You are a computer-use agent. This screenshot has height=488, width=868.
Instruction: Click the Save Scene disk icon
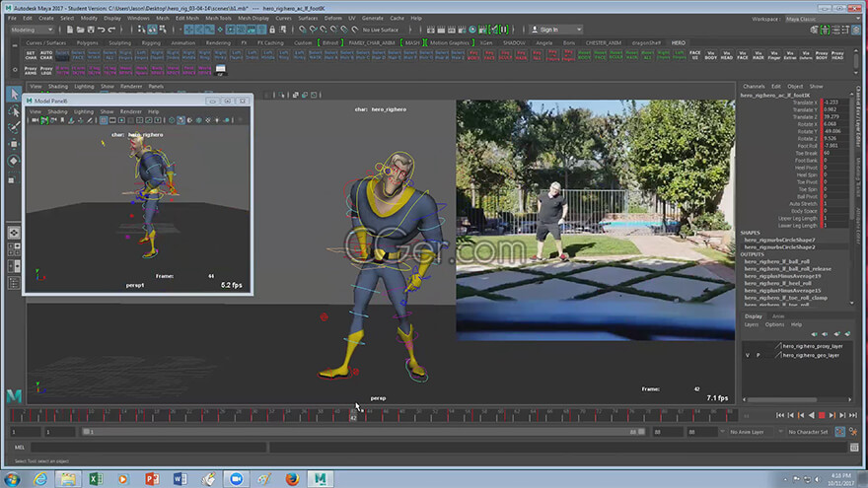[x=91, y=30]
